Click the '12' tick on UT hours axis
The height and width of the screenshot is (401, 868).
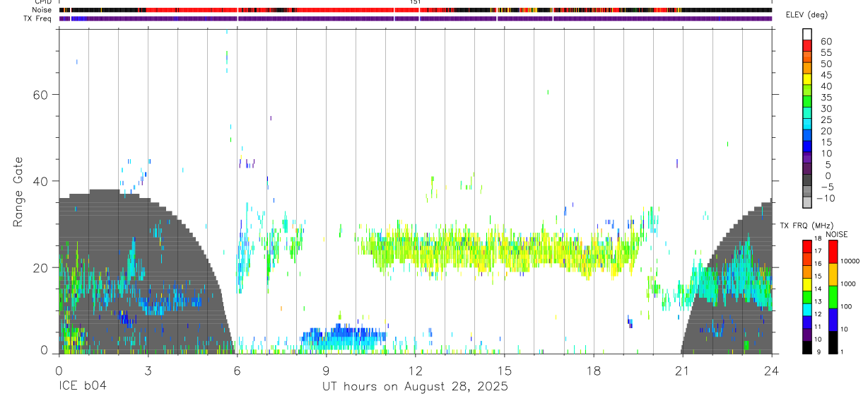(415, 370)
